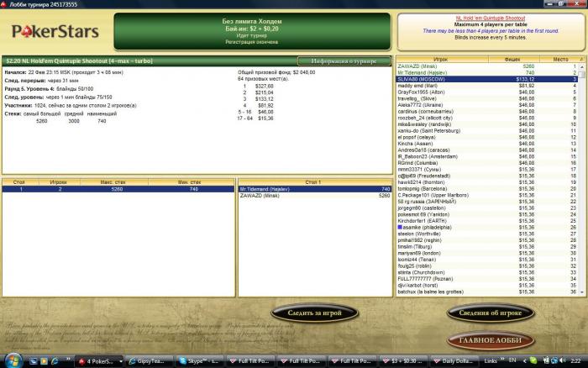Open the media player quick launch icon
Image resolution: width=588 pixels, height=368 pixels.
(44, 361)
